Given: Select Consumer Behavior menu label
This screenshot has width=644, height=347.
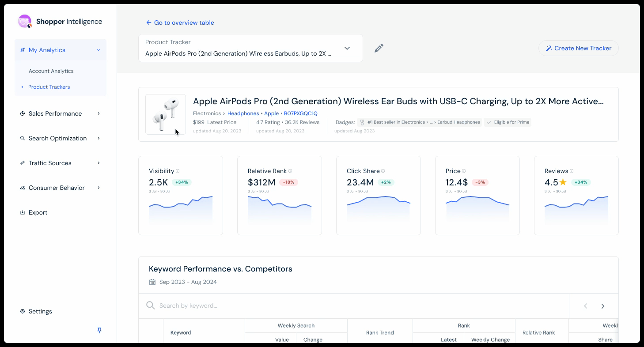Looking at the screenshot, I should (57, 188).
